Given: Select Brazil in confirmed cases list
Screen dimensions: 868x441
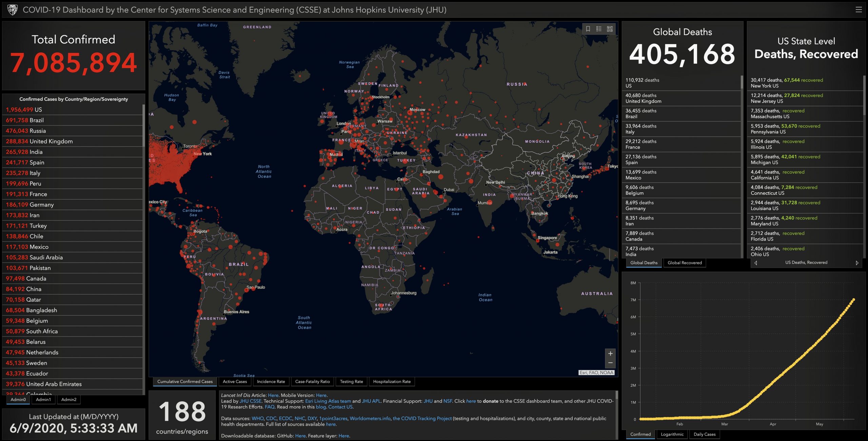Looking at the screenshot, I should pyautogui.click(x=73, y=120).
